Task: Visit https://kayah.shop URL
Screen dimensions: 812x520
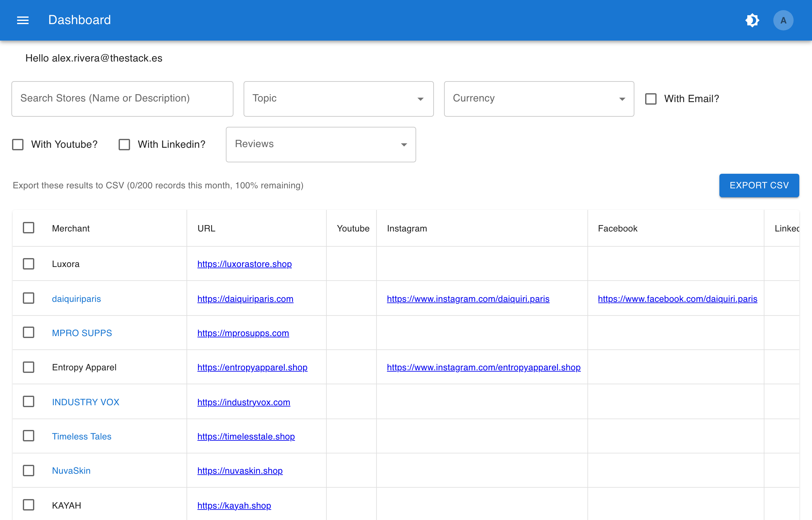Action: coord(234,505)
